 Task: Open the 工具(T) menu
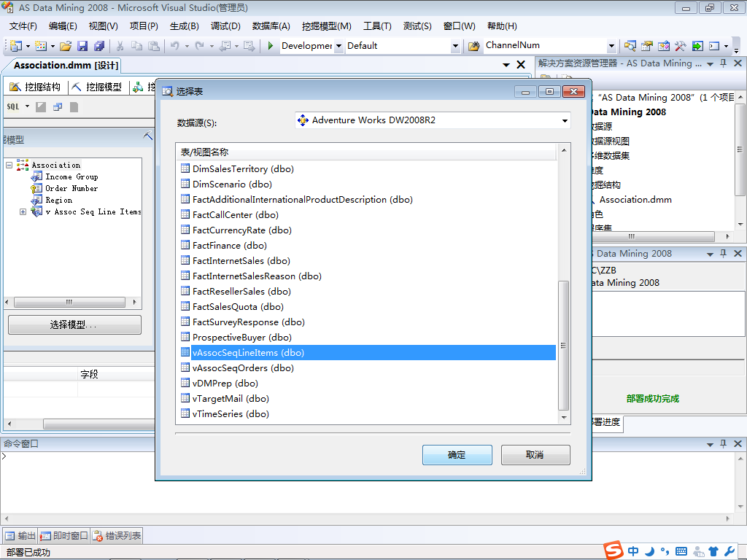377,26
